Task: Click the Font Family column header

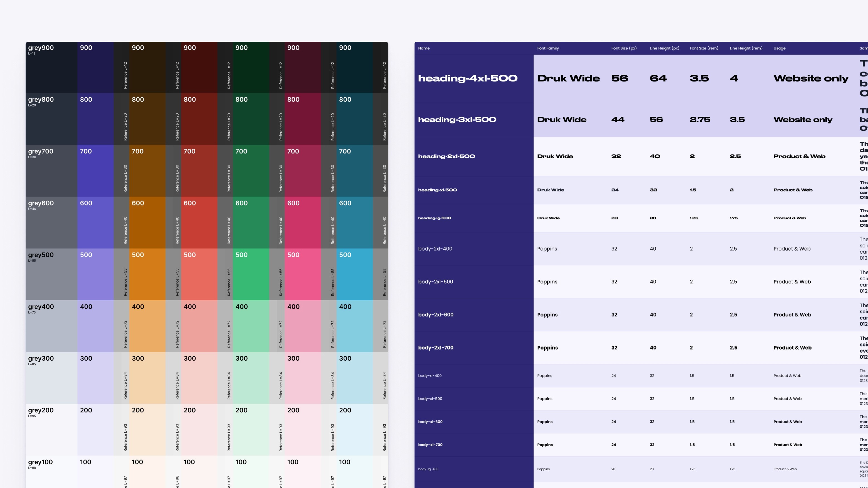Action: tap(548, 48)
